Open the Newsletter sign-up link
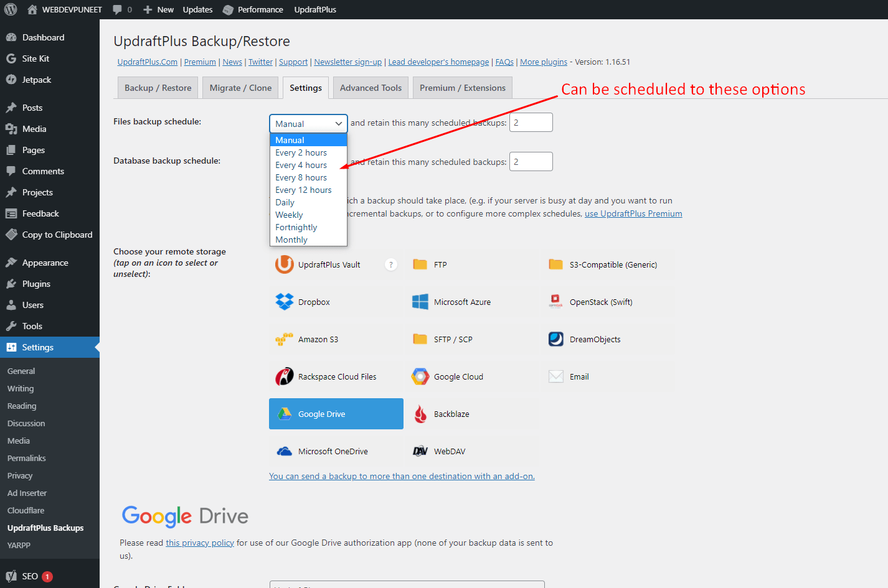This screenshot has height=588, width=888. [x=348, y=62]
